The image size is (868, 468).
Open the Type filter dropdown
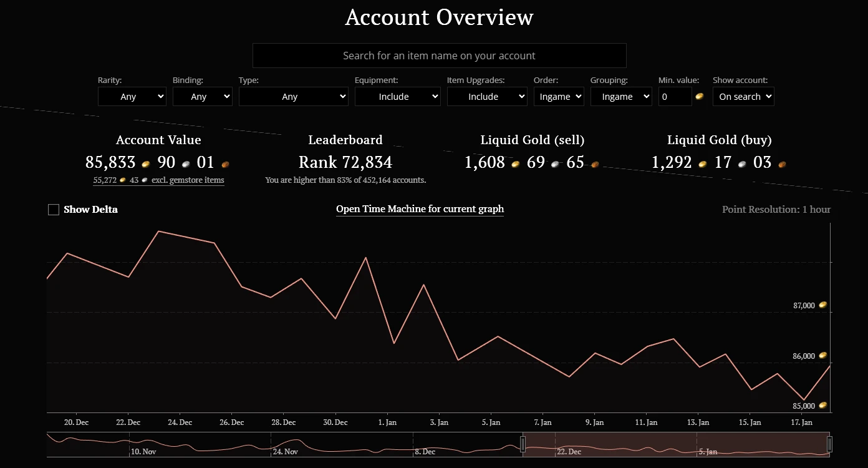[x=293, y=97]
